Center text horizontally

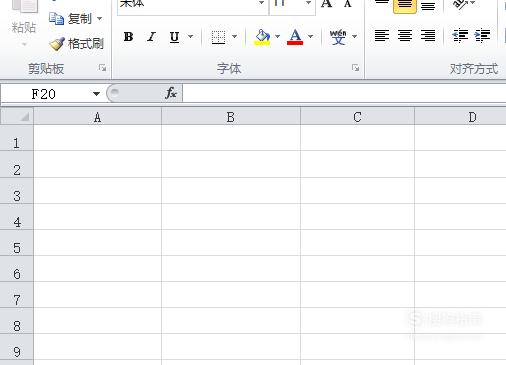tap(405, 35)
